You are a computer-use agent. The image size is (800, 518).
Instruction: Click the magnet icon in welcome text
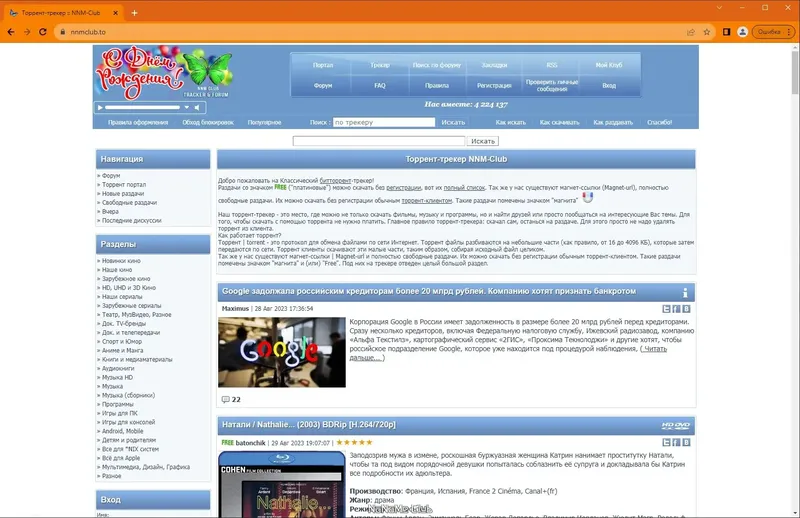(x=588, y=198)
